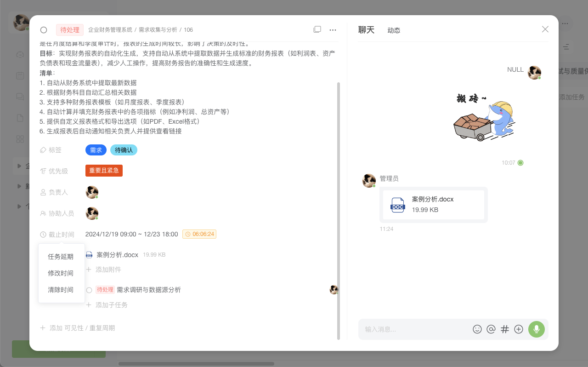Open the calendar icon in background sidebar
The height and width of the screenshot is (367, 588).
click(20, 75)
